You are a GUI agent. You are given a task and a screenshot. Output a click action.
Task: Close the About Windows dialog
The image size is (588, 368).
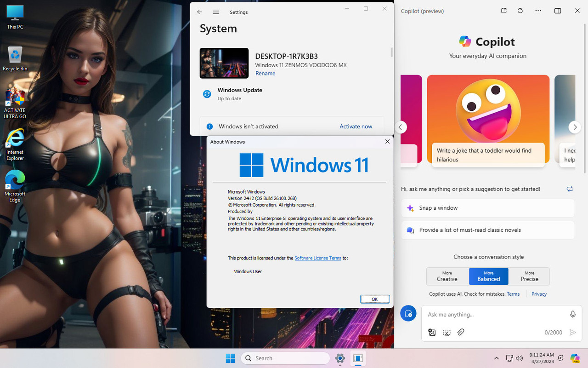tap(387, 142)
